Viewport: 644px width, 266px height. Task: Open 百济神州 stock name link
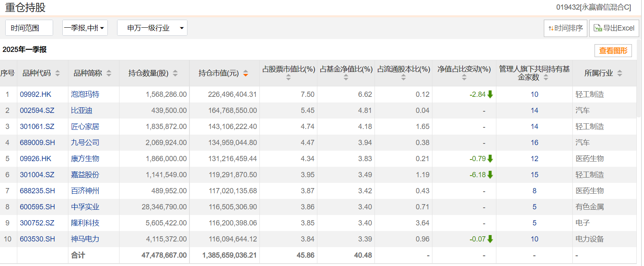(85, 191)
